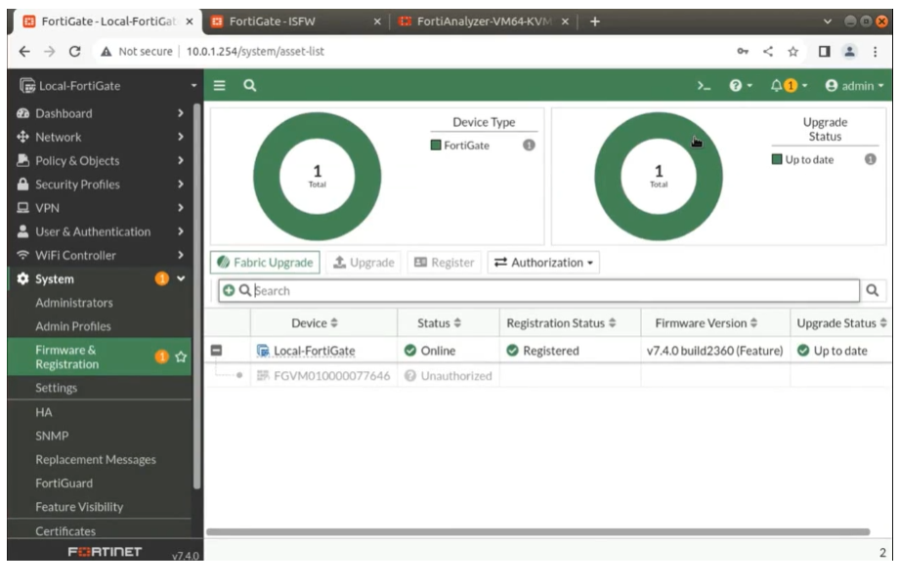
Task: Open Certificates page
Action: [x=65, y=530]
